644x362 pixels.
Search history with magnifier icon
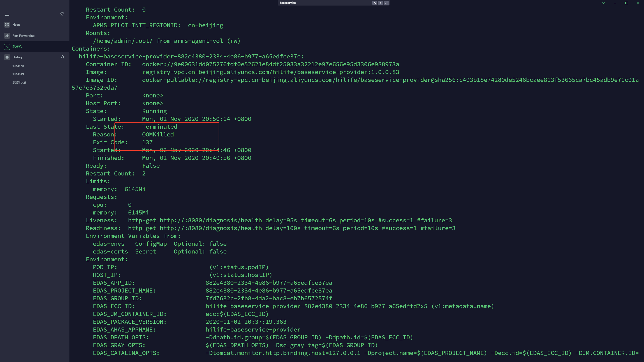pyautogui.click(x=63, y=57)
